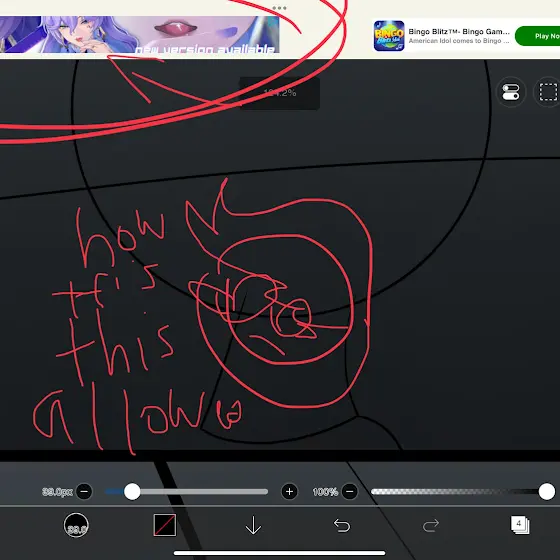The height and width of the screenshot is (560, 560).
Task: Click the opacity slider handle
Action: 547,492
